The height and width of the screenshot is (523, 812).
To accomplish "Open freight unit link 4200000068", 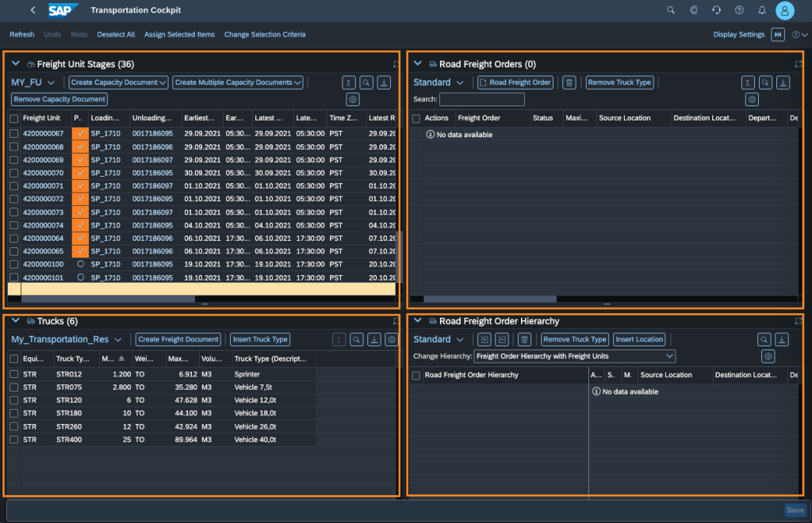I will (43, 147).
